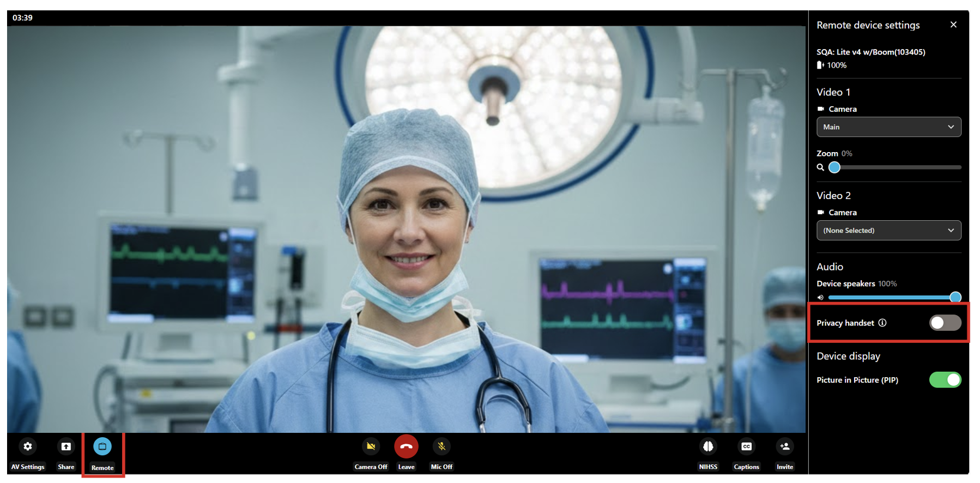Enable the Privacy handset toggle
This screenshot has width=980, height=483.
pos(945,323)
